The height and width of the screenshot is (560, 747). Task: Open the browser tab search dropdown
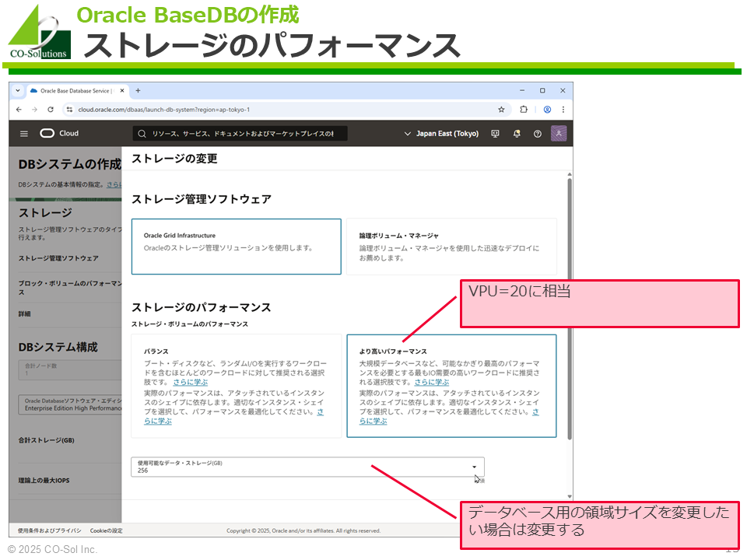[x=18, y=90]
